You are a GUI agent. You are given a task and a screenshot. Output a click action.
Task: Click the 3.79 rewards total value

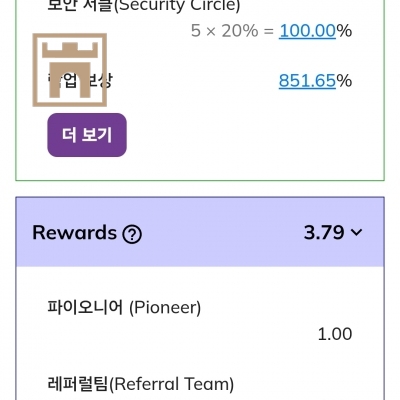pos(324,232)
